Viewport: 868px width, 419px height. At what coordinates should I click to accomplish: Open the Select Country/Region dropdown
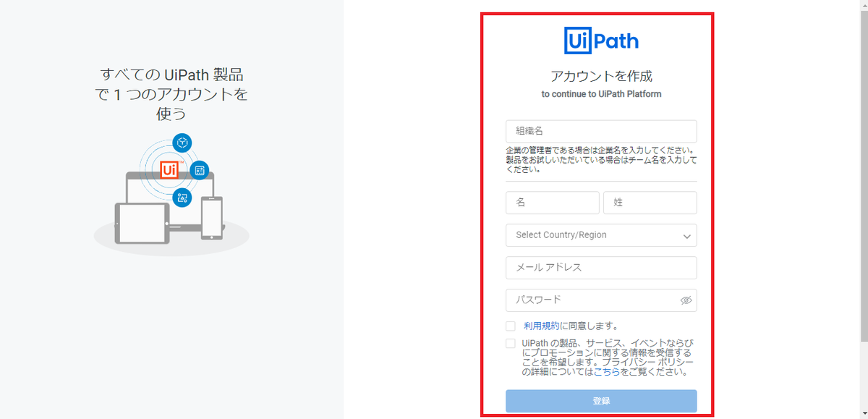tap(601, 235)
